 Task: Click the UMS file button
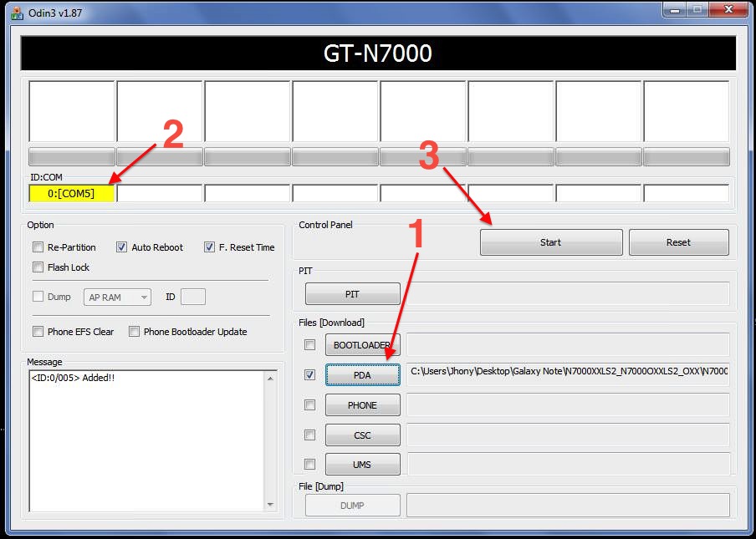click(x=361, y=465)
